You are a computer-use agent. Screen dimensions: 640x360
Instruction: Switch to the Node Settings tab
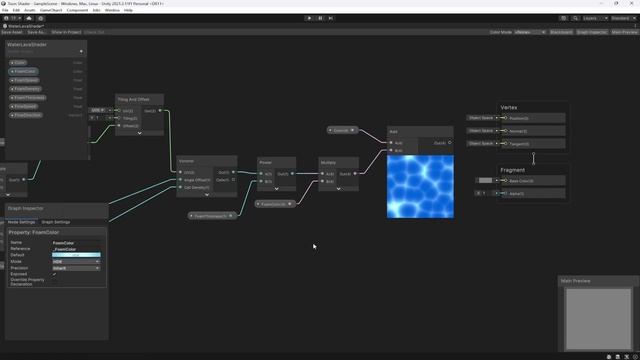point(22,222)
